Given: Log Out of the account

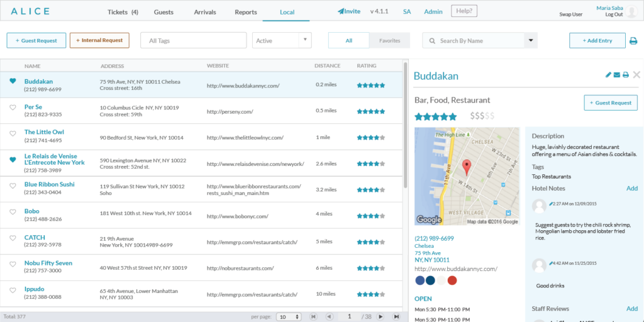Looking at the screenshot, I should pos(614,14).
